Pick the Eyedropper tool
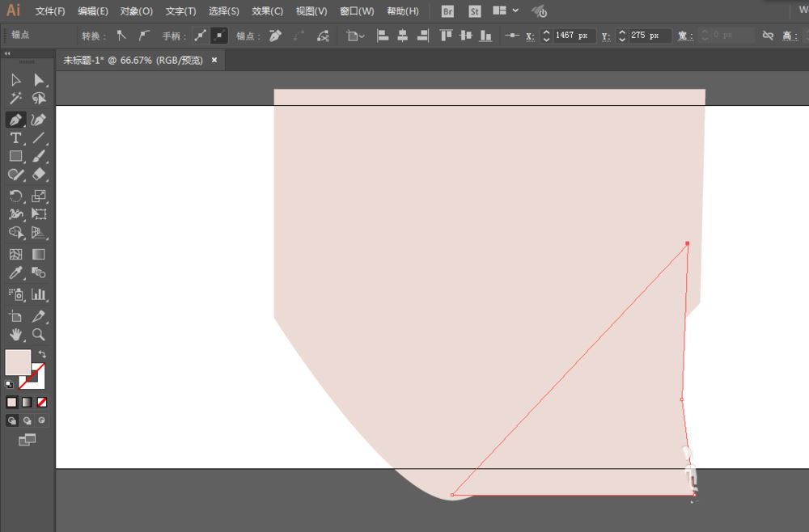 tap(15, 273)
